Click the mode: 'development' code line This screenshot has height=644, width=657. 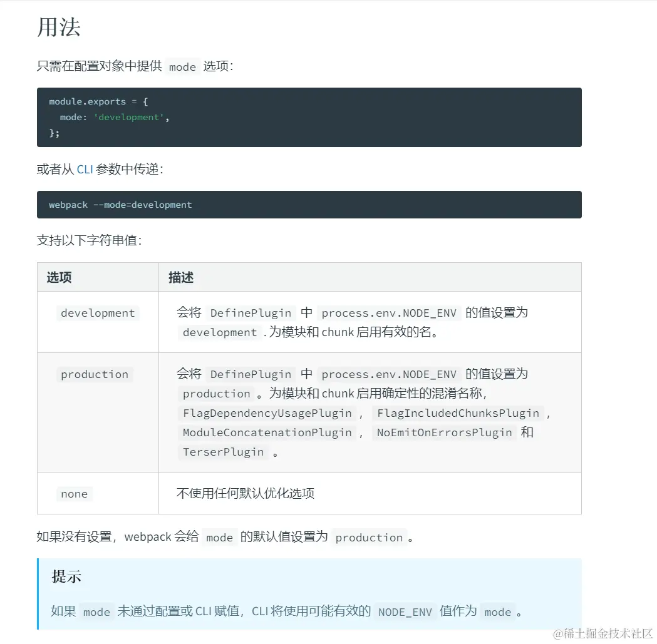(115, 117)
